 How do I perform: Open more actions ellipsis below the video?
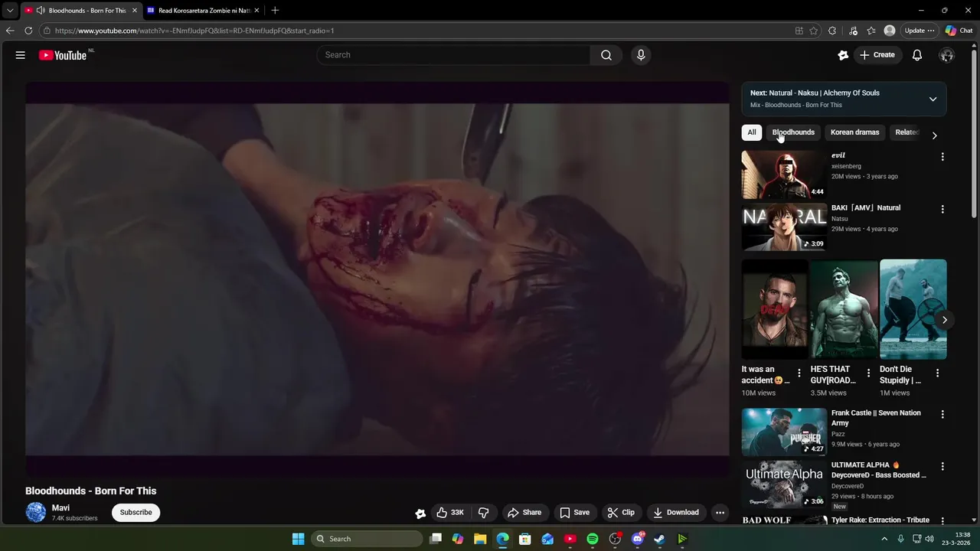tap(720, 513)
